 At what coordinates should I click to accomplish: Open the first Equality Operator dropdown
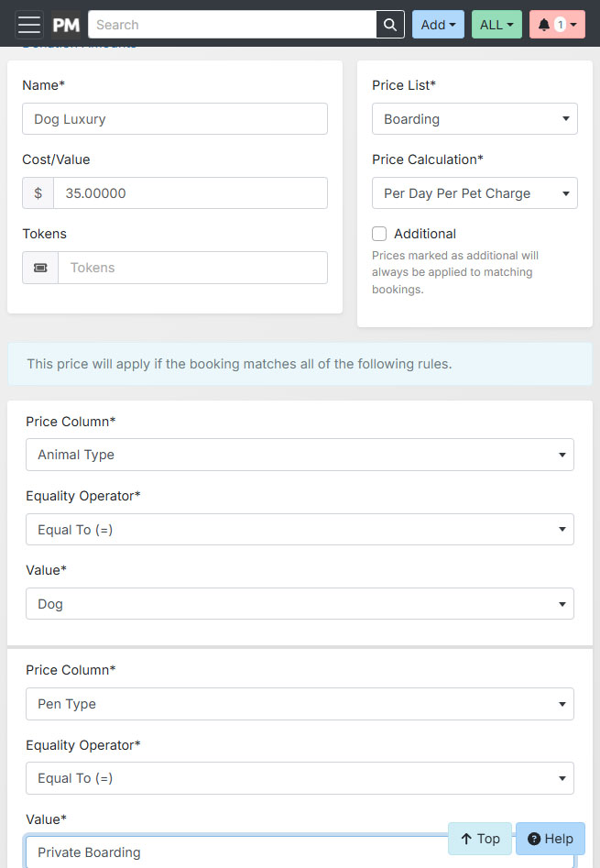click(300, 530)
